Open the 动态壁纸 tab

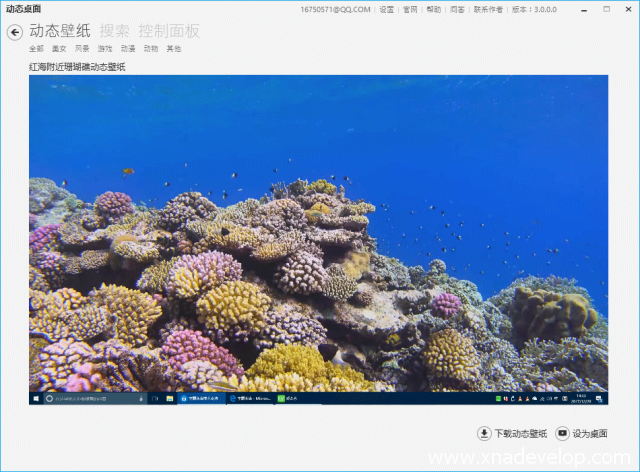click(60, 31)
